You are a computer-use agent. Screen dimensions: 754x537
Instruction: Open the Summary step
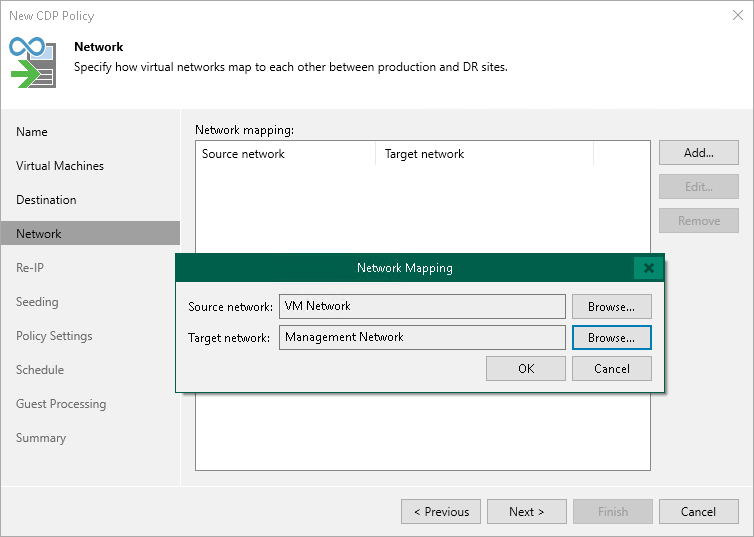[90, 438]
